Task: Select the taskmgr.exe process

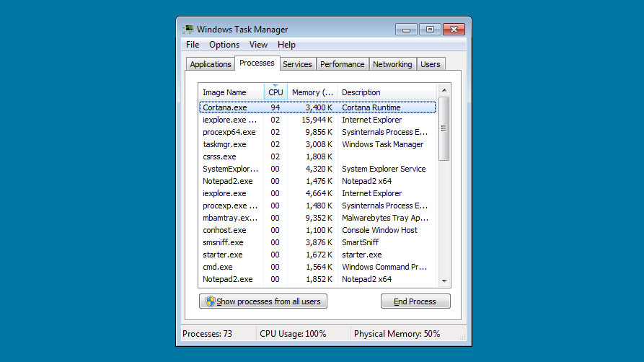Action: pos(317,144)
